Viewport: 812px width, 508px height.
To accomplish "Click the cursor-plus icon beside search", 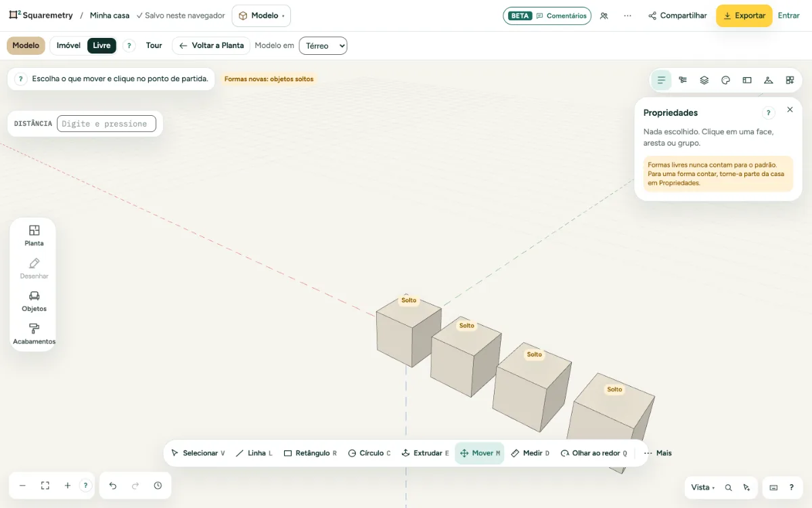I will tap(746, 488).
